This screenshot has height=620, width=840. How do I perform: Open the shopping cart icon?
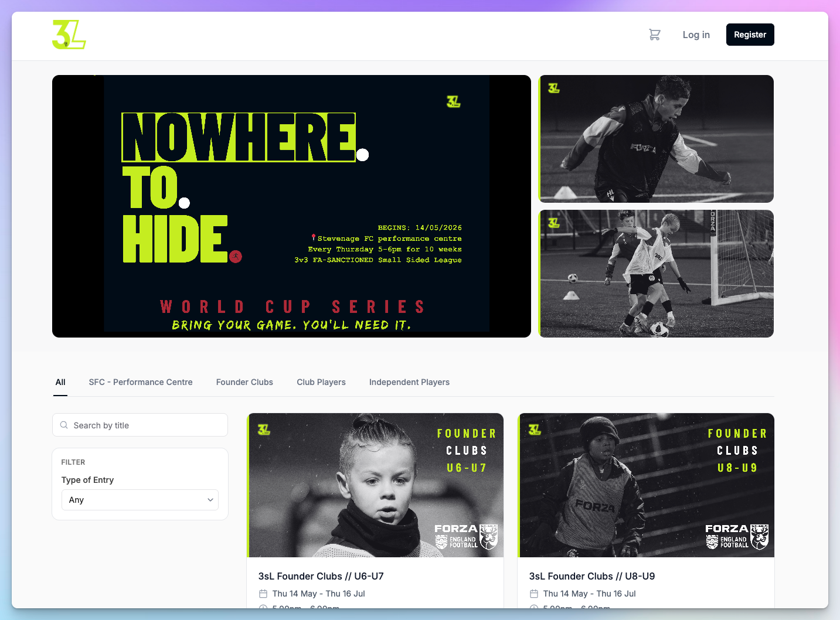tap(655, 35)
